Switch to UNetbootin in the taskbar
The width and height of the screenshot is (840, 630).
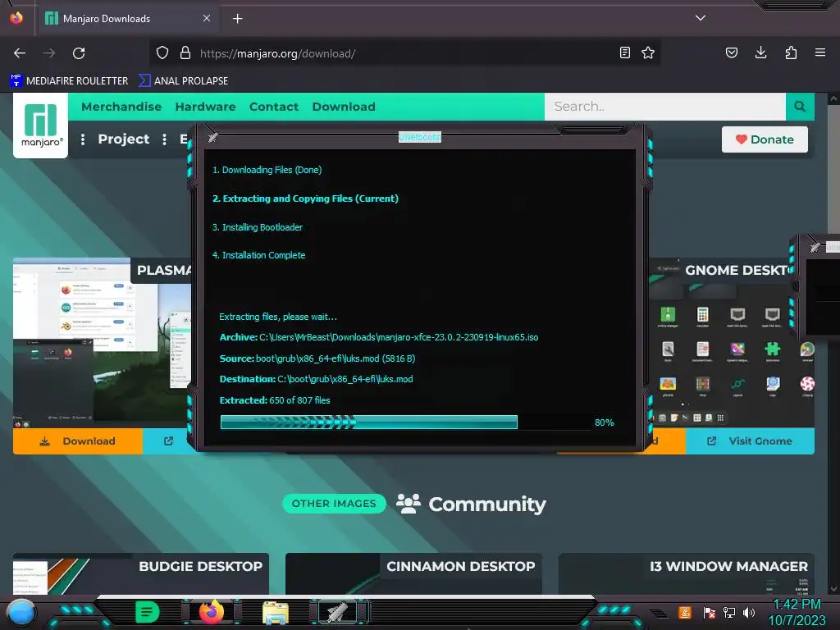pyautogui.click(x=339, y=612)
